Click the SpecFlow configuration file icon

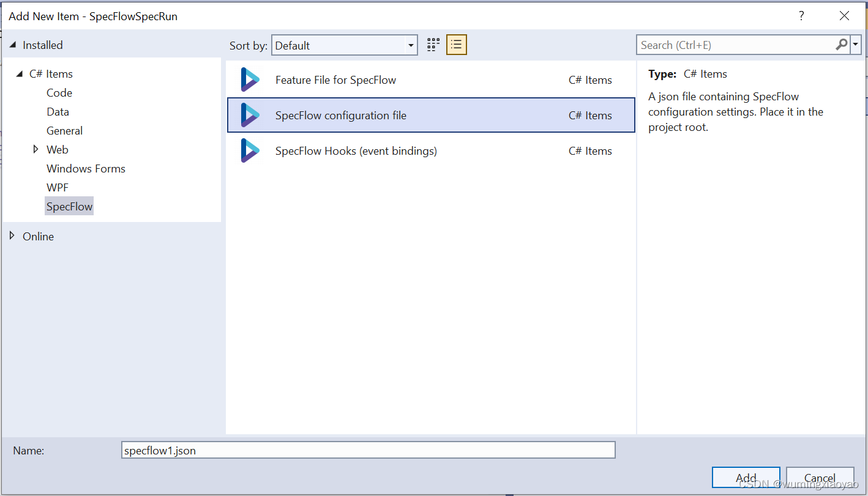tap(250, 116)
